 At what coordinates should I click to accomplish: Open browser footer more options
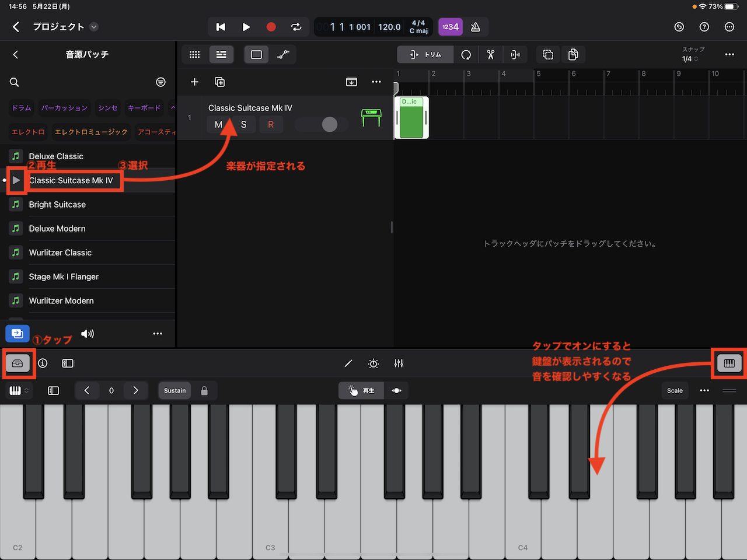tap(158, 334)
